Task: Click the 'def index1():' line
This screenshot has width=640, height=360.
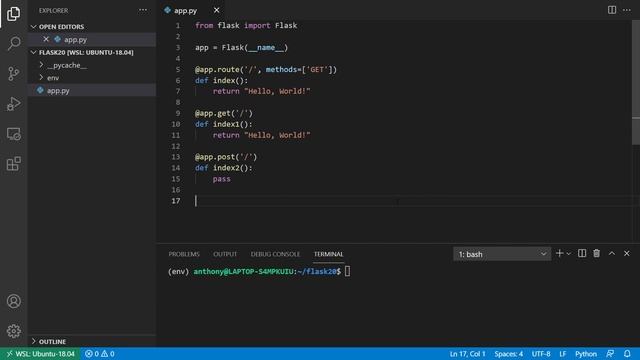Action: pos(224,124)
